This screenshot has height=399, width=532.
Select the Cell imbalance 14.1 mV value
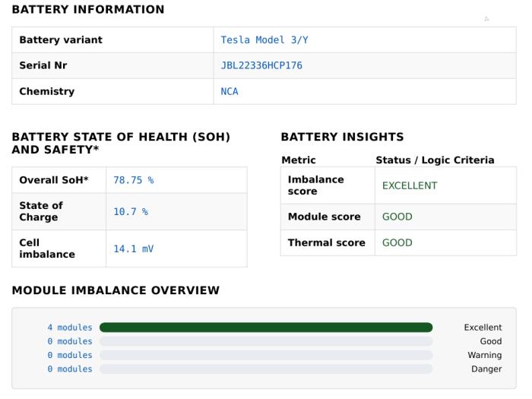coord(133,249)
